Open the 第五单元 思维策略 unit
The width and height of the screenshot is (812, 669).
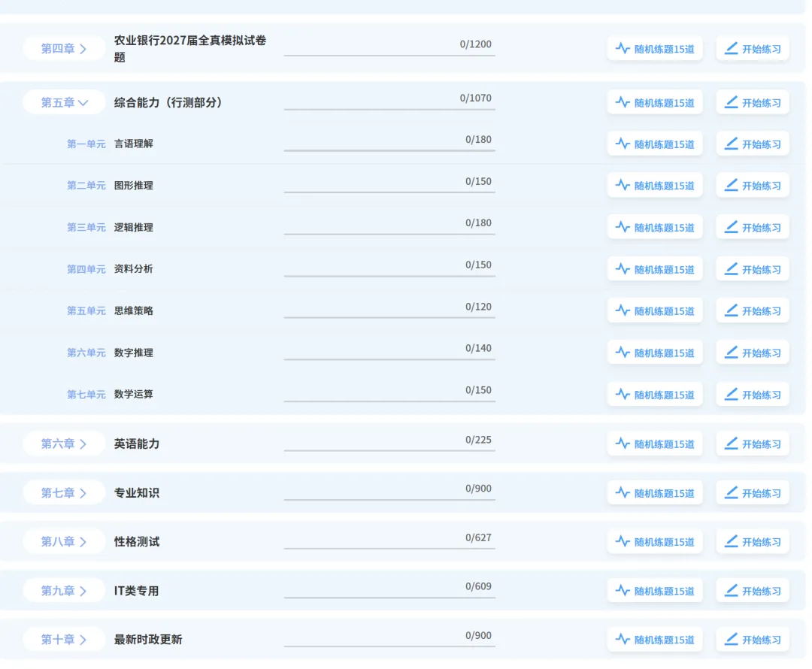[110, 310]
